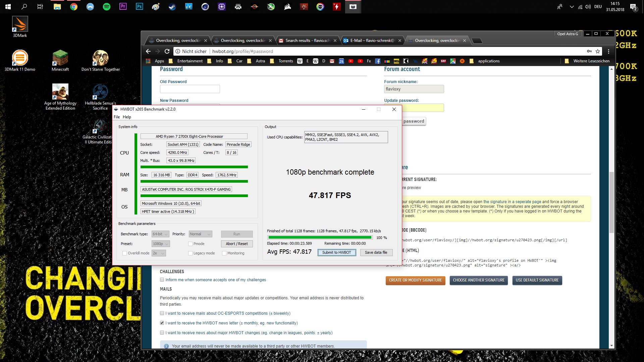Open the Help menu in HWBOT x265
This screenshot has width=644, height=362.
127,117
